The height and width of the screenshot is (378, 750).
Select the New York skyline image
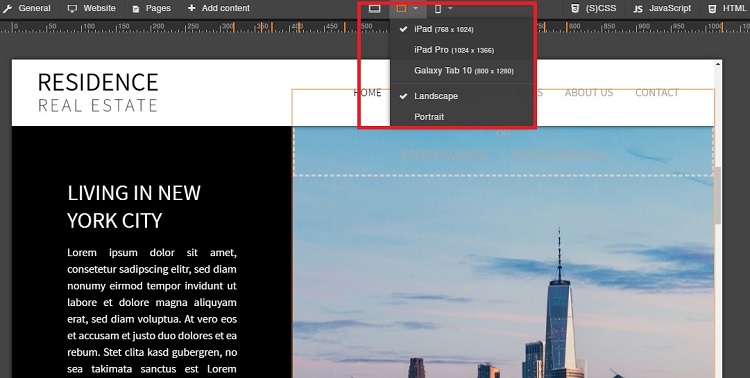(x=503, y=252)
